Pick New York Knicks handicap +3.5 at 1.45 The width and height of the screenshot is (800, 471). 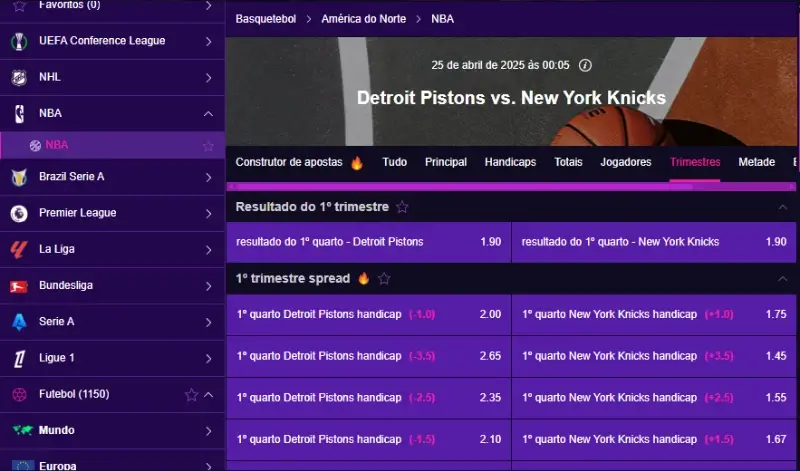pyautogui.click(x=654, y=356)
